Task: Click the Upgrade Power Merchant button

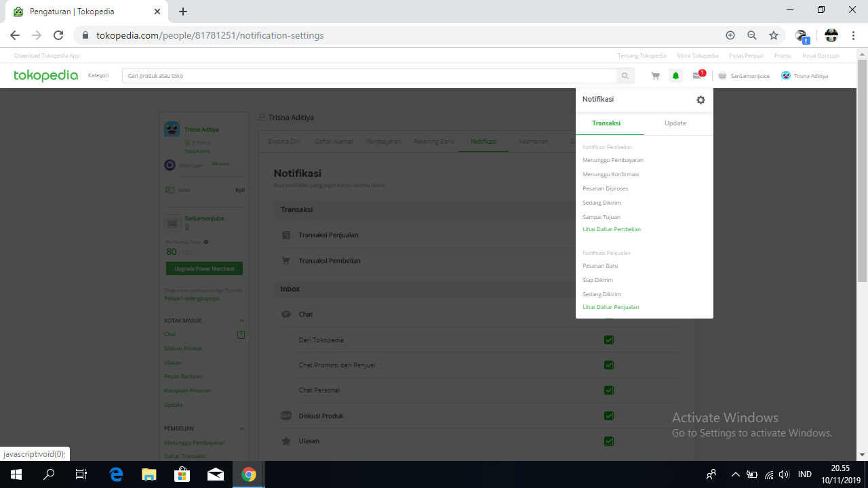Action: (x=204, y=269)
